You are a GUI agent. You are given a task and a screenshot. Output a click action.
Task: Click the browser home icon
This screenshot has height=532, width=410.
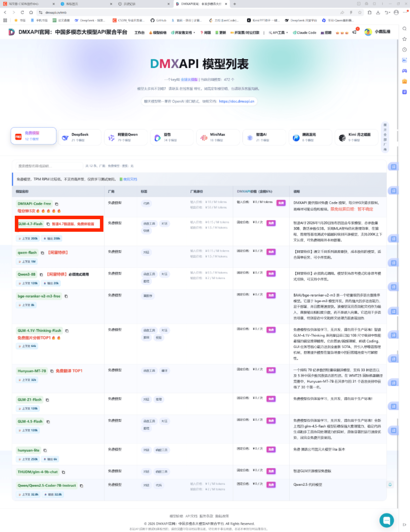tap(31, 12)
